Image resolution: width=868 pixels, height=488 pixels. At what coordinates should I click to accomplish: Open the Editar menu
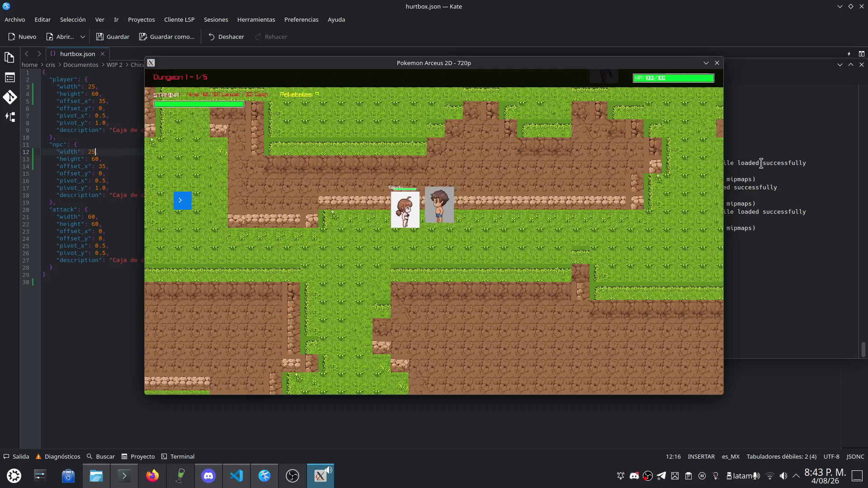pos(42,19)
